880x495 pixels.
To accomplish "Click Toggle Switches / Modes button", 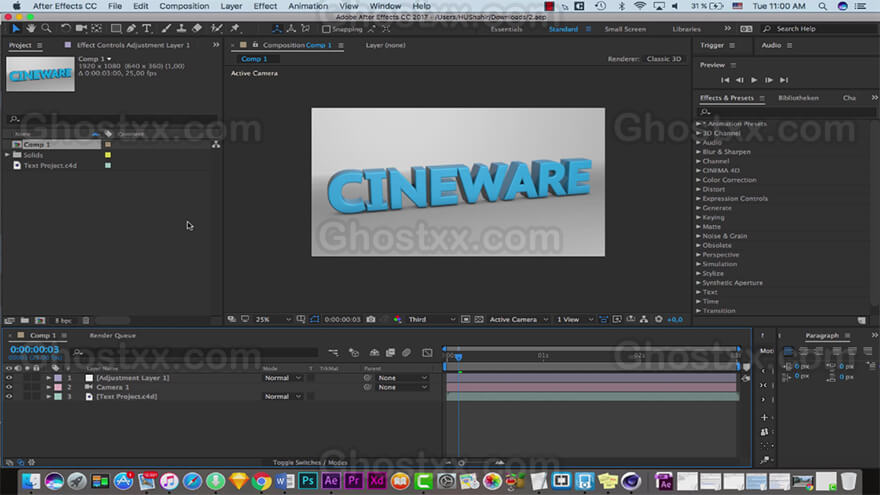I will (x=310, y=462).
